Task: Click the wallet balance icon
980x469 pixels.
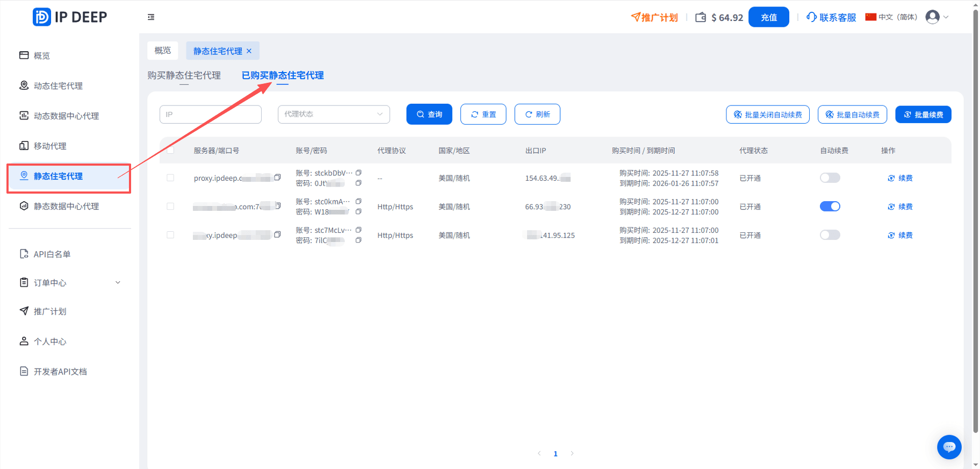Action: tap(701, 17)
